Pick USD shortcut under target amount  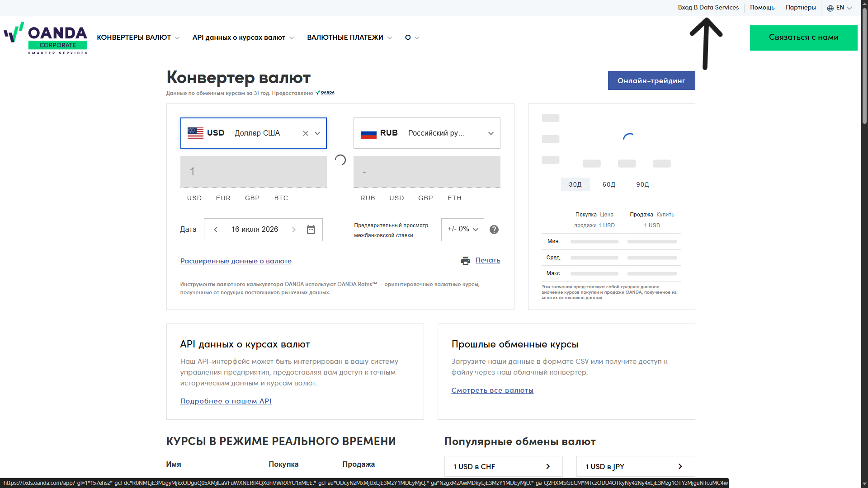(396, 198)
